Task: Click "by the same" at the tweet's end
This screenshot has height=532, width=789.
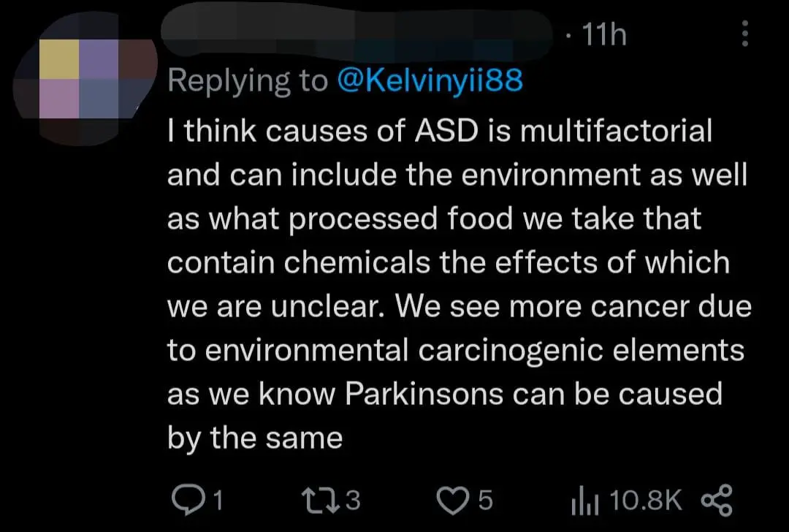Action: tap(255, 438)
